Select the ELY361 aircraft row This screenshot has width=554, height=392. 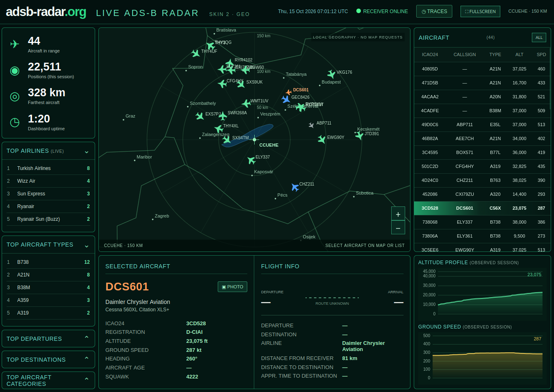[482, 236]
